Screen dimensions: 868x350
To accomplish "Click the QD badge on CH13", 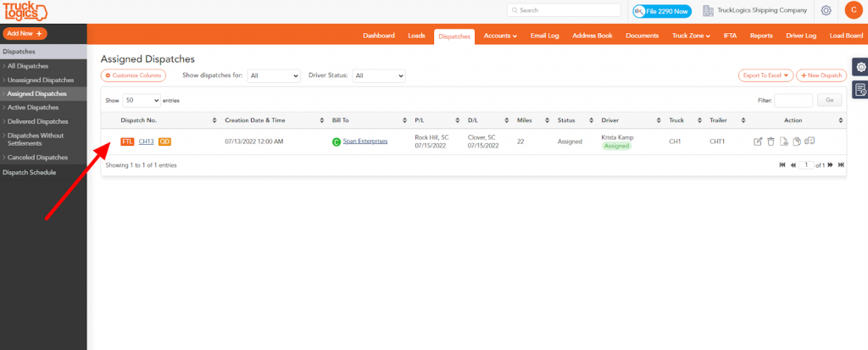I will pyautogui.click(x=165, y=142).
